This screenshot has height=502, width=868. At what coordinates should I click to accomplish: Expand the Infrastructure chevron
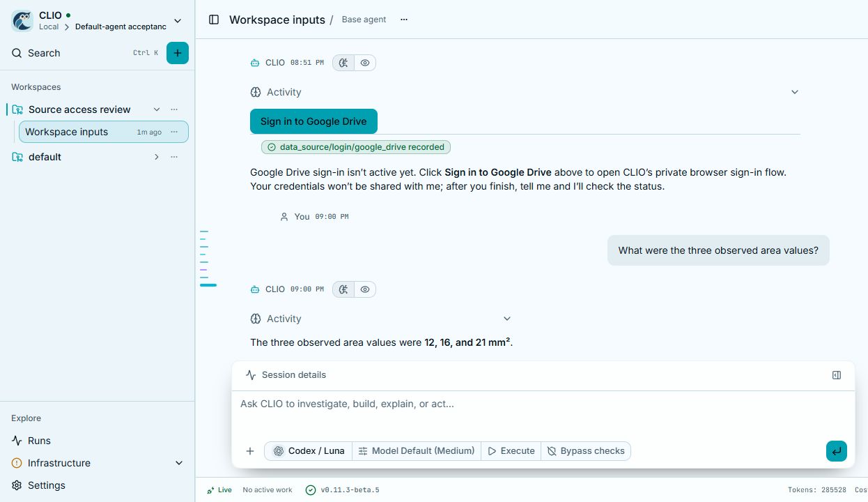(179, 463)
